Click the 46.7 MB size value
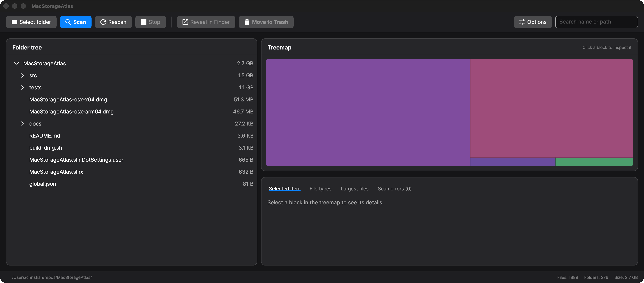Image resolution: width=644 pixels, height=283 pixels. (x=243, y=111)
